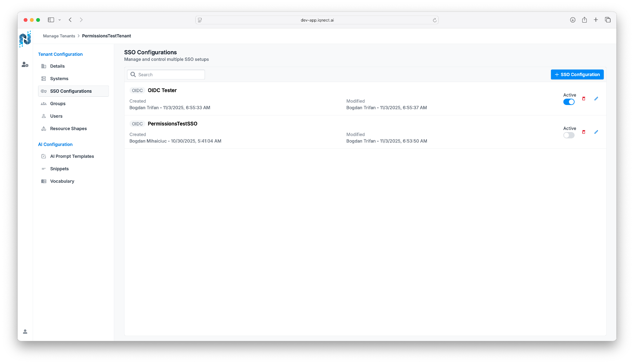Open the profile icon at bottom left
The width and height of the screenshot is (634, 364).
[x=25, y=331]
